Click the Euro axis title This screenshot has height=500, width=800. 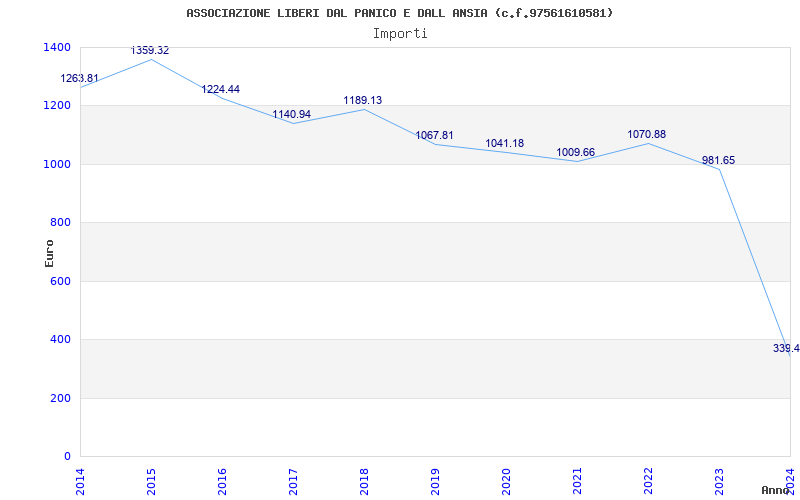tap(49, 253)
